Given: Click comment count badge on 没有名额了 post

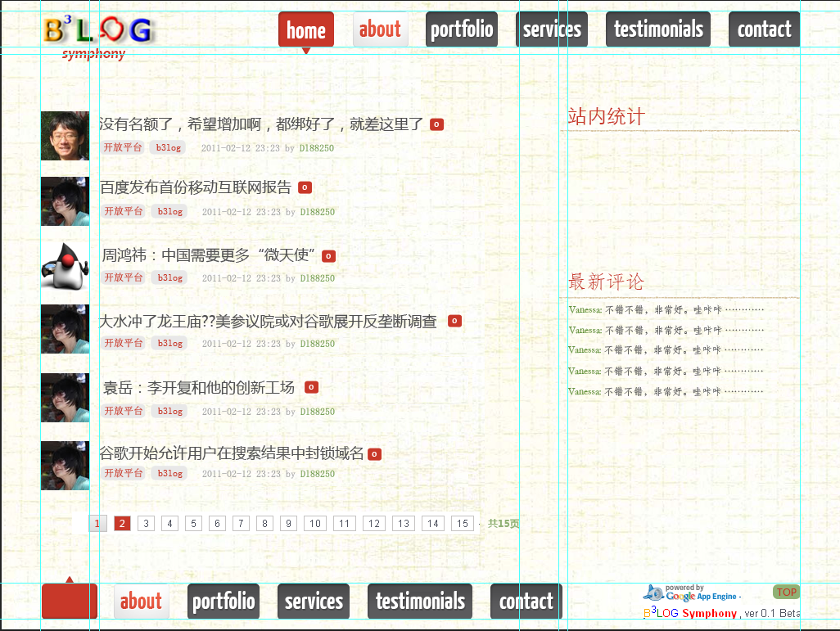Looking at the screenshot, I should (436, 124).
